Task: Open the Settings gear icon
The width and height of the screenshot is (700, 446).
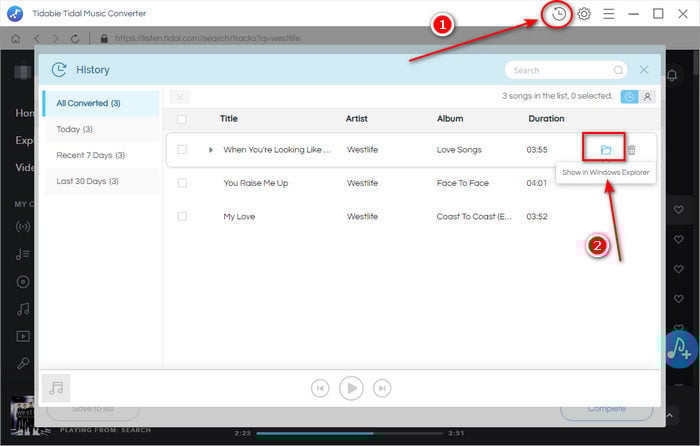Action: tap(583, 14)
